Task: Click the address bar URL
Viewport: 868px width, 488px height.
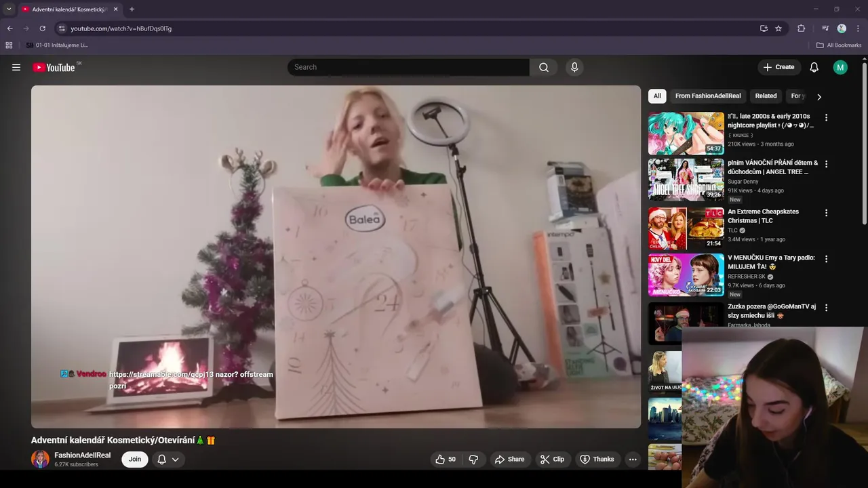Action: coord(121,28)
